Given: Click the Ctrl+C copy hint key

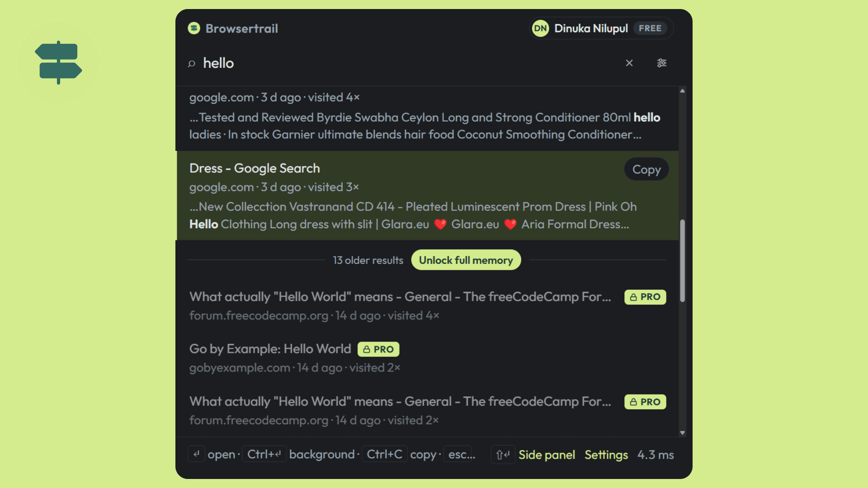Looking at the screenshot, I should click(385, 454).
